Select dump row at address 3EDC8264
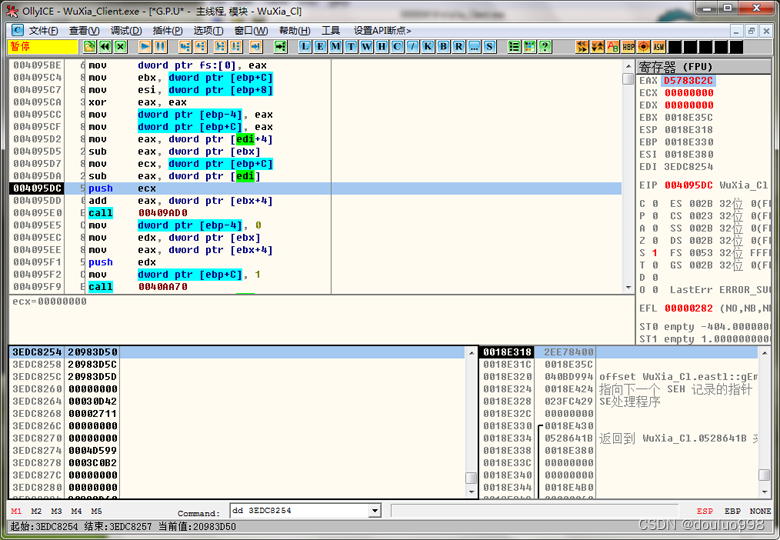780x540 pixels. click(x=238, y=401)
